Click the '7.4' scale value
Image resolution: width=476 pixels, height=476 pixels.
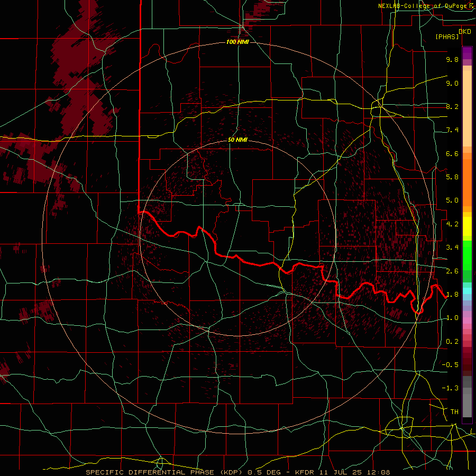point(452,130)
